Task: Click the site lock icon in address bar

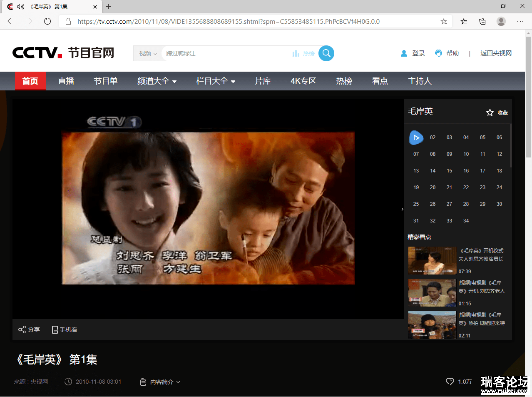Action: coord(68,21)
